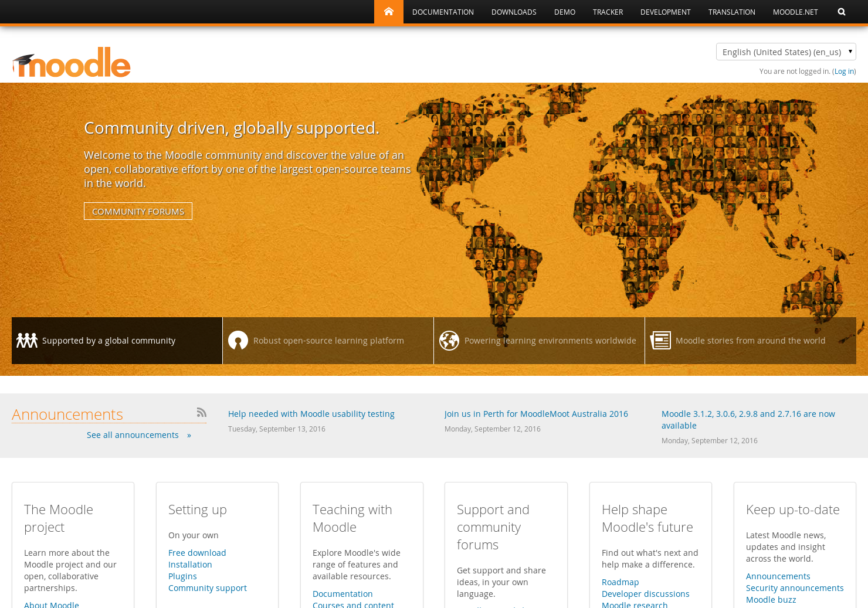Open the Security announcements link
The height and width of the screenshot is (608, 868).
[795, 587]
